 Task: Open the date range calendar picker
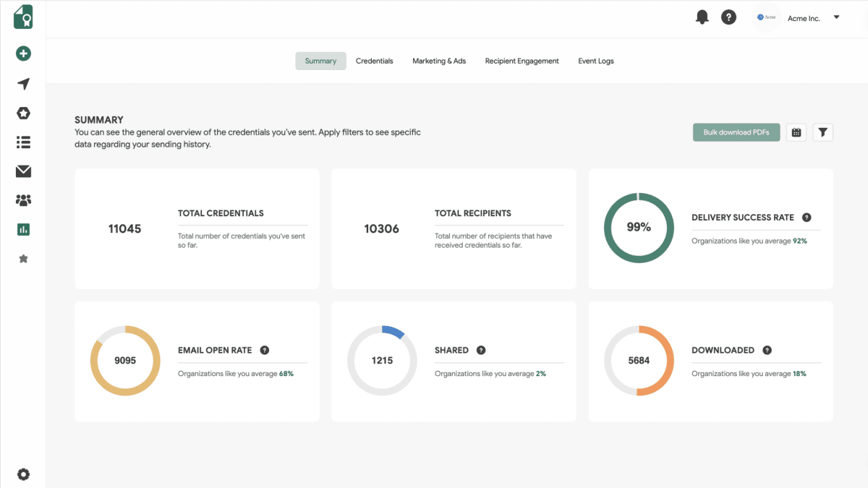(796, 132)
